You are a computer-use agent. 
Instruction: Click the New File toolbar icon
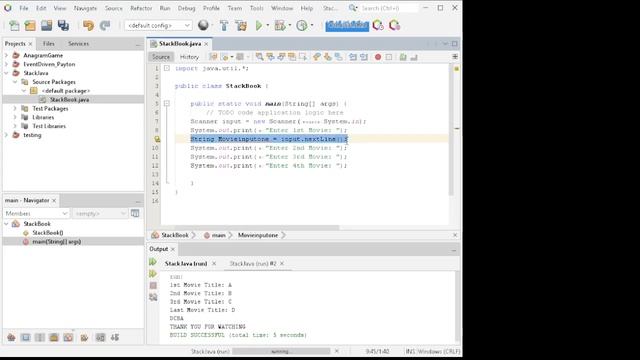point(14,25)
